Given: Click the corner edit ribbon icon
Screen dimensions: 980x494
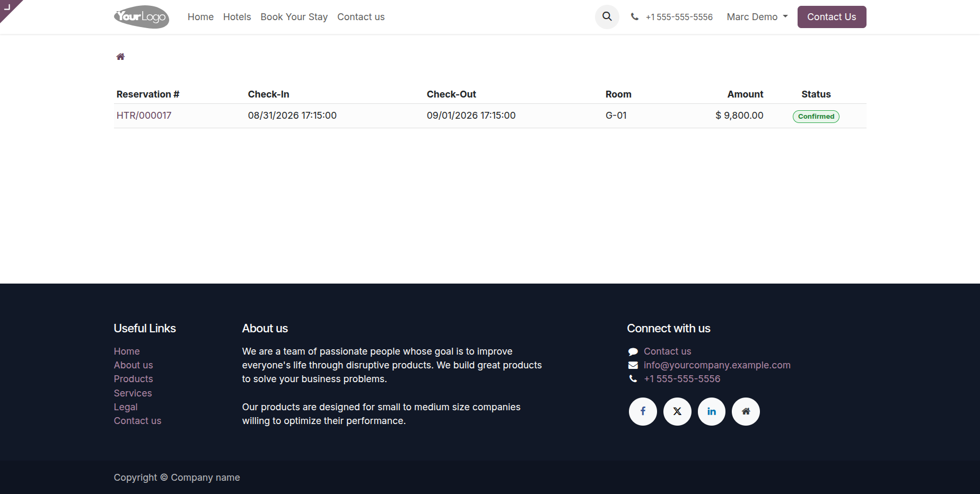Looking at the screenshot, I should (7, 7).
